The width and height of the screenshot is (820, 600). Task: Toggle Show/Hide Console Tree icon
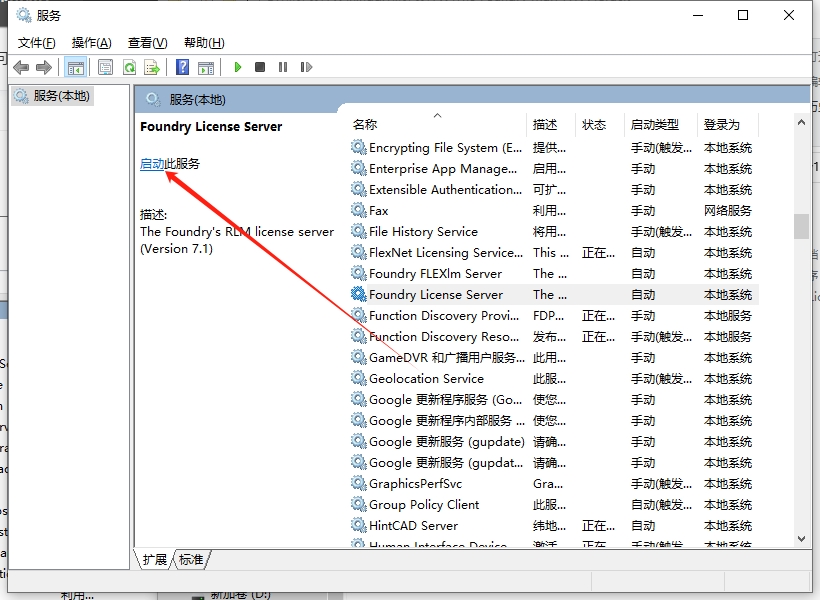[x=75, y=67]
